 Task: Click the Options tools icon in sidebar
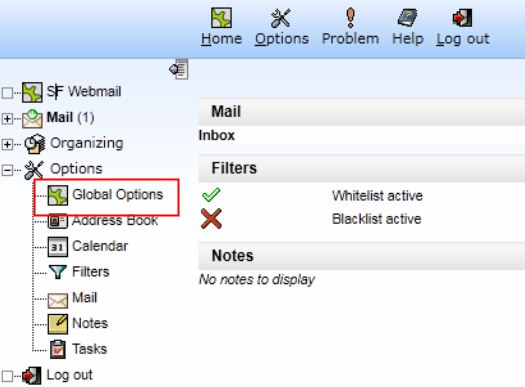tap(34, 170)
